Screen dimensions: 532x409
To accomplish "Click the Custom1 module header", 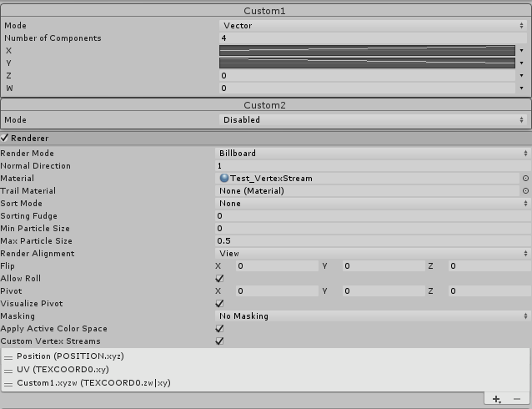I will coord(265,12).
